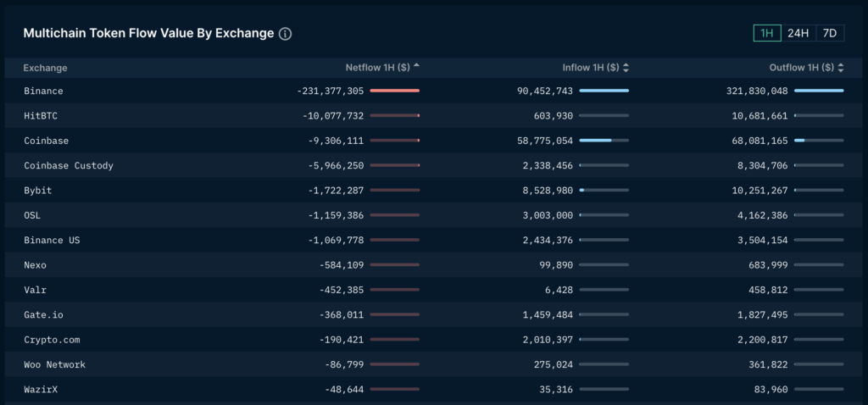Click Valr inflow value 6,428
Viewport: 868px width, 405px height.
tap(559, 290)
